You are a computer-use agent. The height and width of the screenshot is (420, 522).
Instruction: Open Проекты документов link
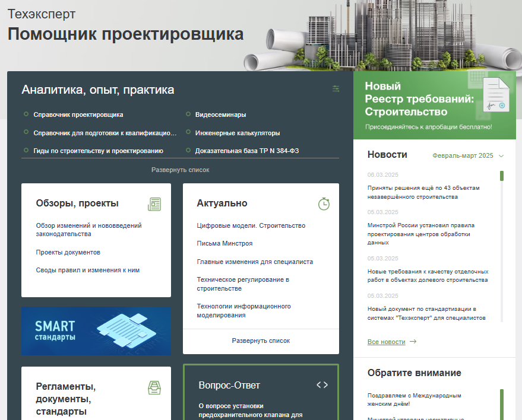pos(68,252)
